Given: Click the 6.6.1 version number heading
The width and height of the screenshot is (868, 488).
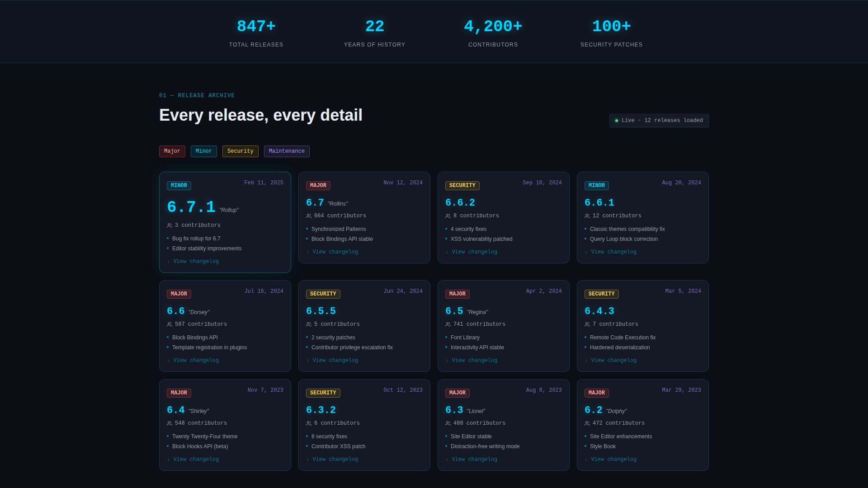Looking at the screenshot, I should [599, 202].
